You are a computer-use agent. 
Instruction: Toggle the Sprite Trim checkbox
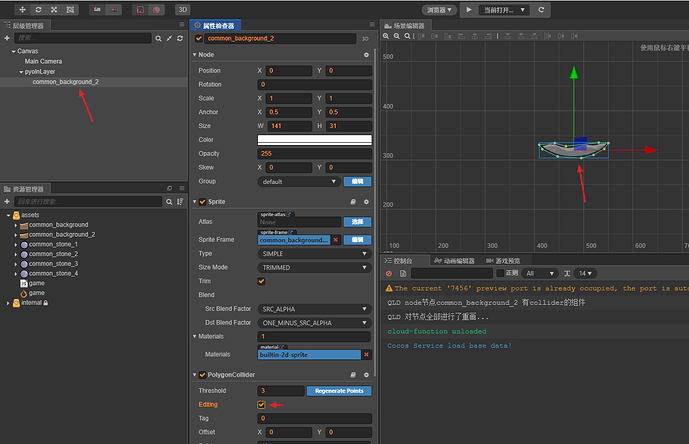coord(262,281)
